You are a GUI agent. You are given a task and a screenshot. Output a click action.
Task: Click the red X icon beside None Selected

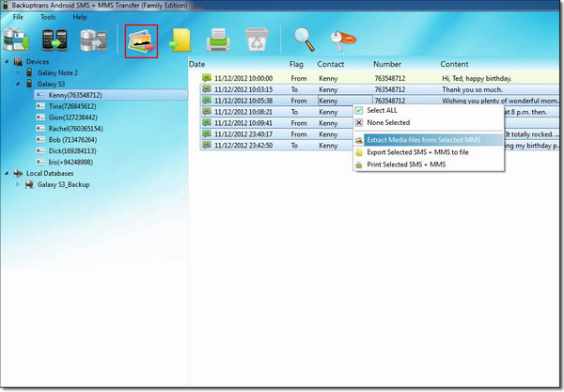pos(359,122)
